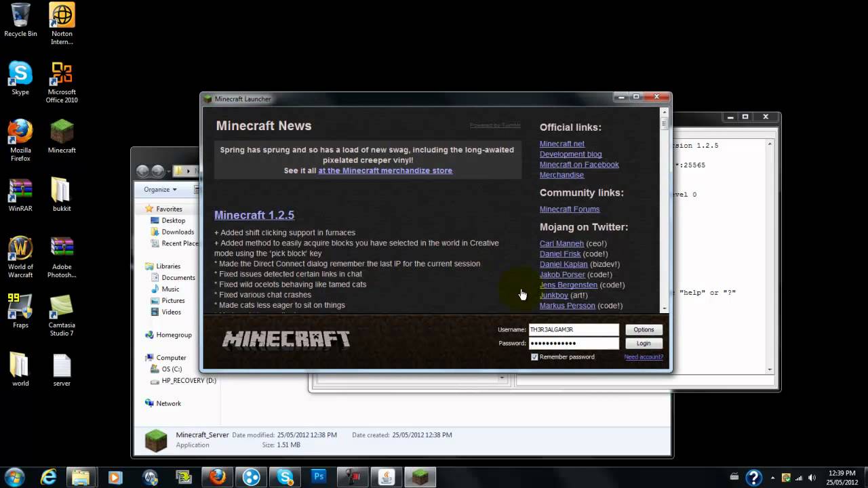Click the Password input field
The height and width of the screenshot is (488, 868).
point(574,344)
